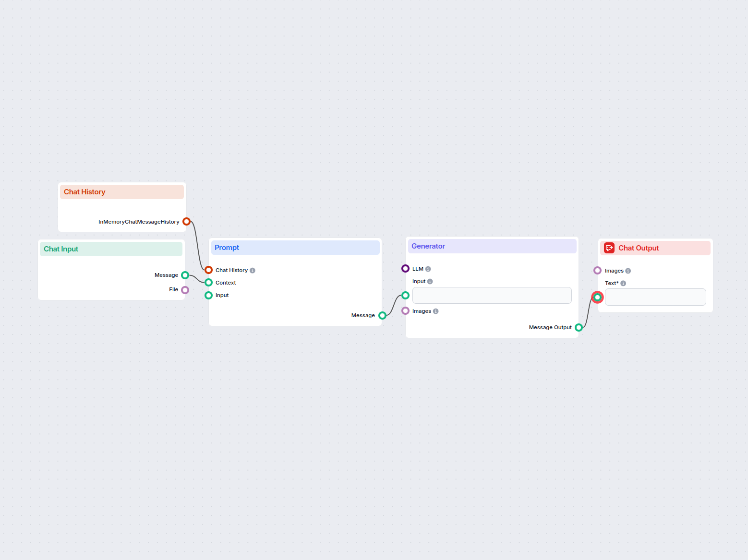Click the InMemoryChatMessageHistory output port

187,221
